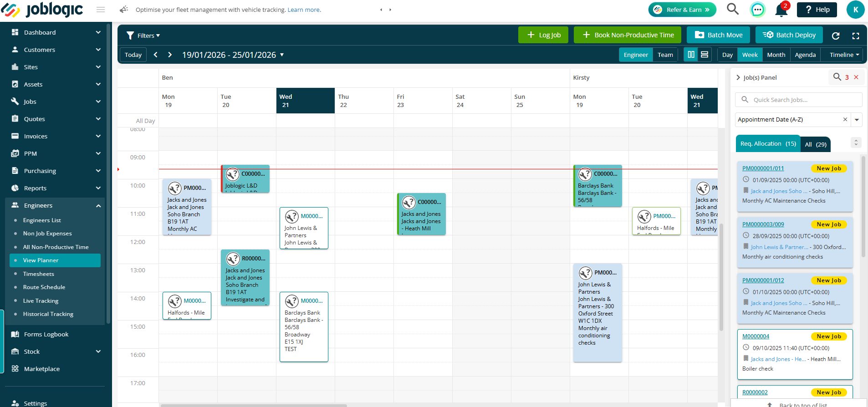Viewport: 868px width, 407px height.
Task: Open the Timeline view dropdown
Action: (844, 55)
